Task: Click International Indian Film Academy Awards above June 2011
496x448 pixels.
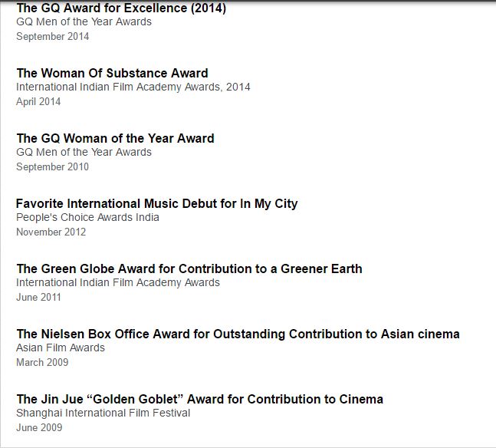Action: coord(117,283)
